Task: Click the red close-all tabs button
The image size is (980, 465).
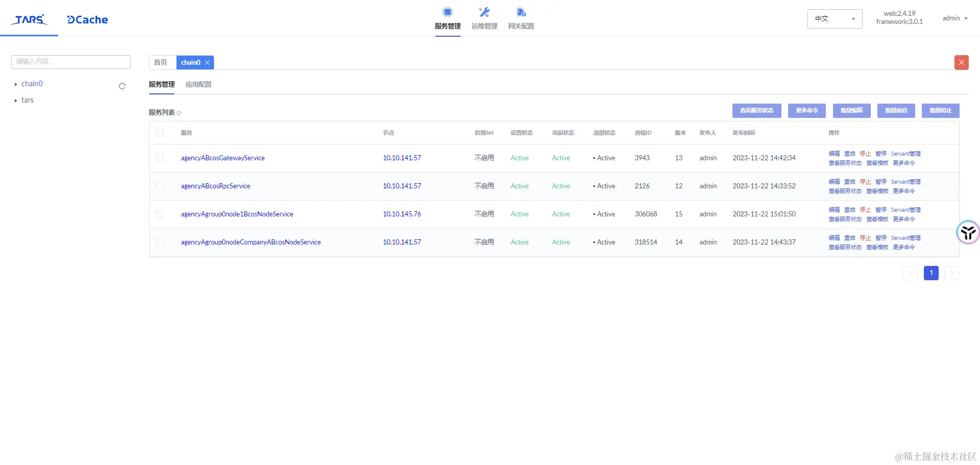Action: tap(962, 62)
